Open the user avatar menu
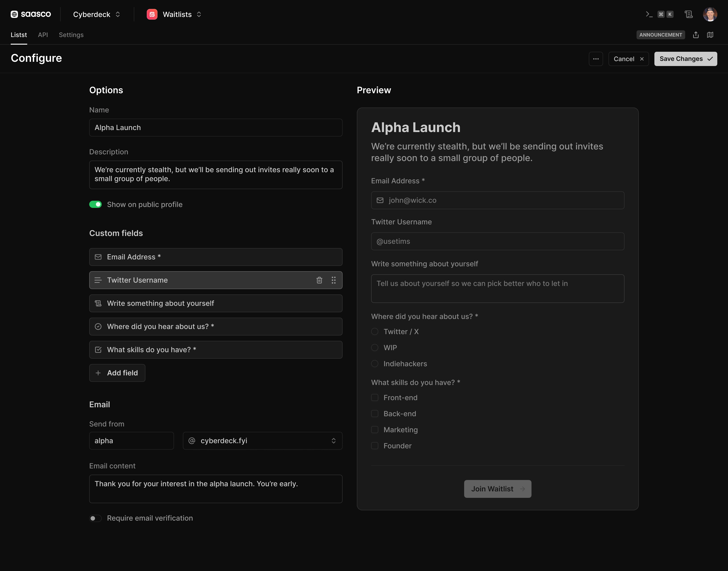This screenshot has height=571, width=728. 710,14
